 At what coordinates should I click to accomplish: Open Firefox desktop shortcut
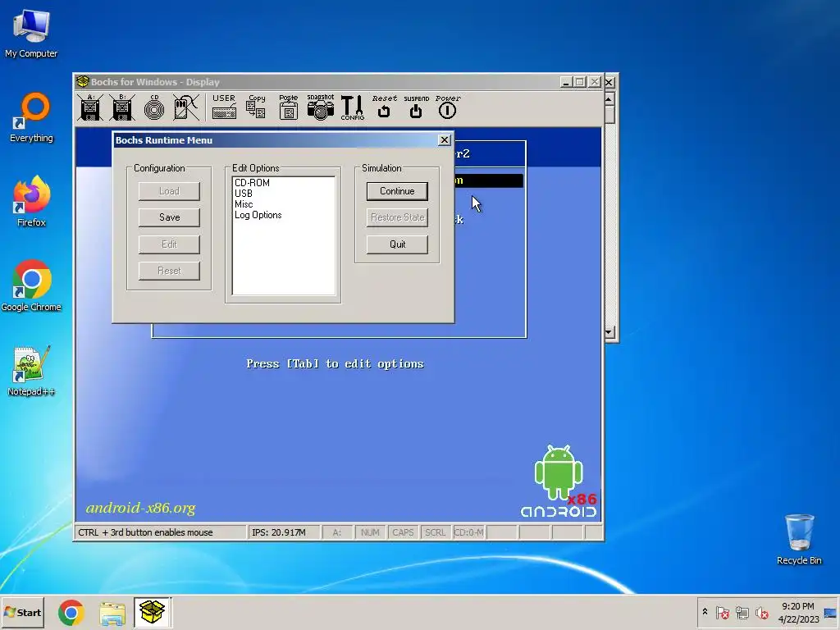32,202
